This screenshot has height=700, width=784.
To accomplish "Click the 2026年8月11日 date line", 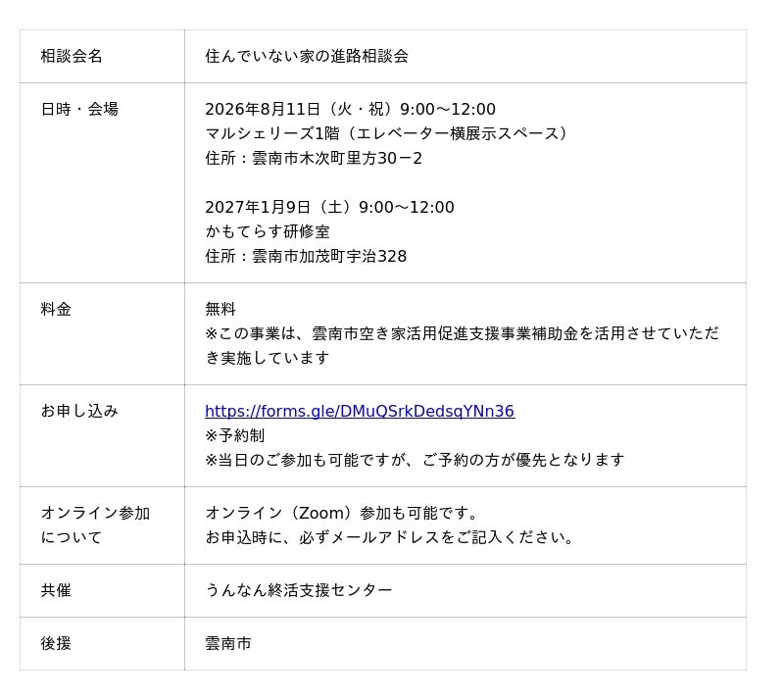I will 350,109.
